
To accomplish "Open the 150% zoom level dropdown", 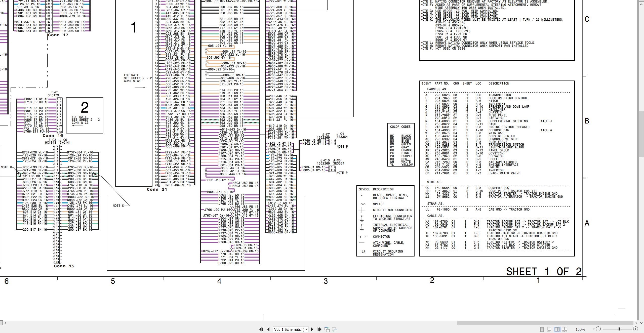I will pos(594,329).
